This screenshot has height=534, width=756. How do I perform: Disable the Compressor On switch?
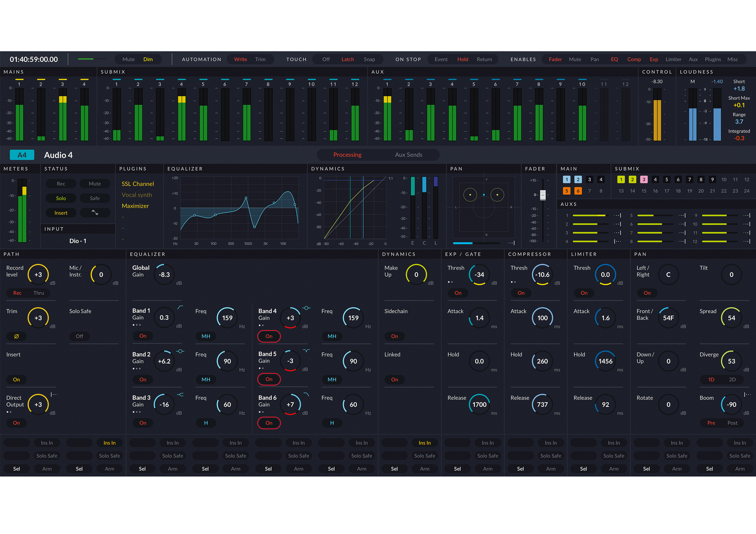[521, 293]
